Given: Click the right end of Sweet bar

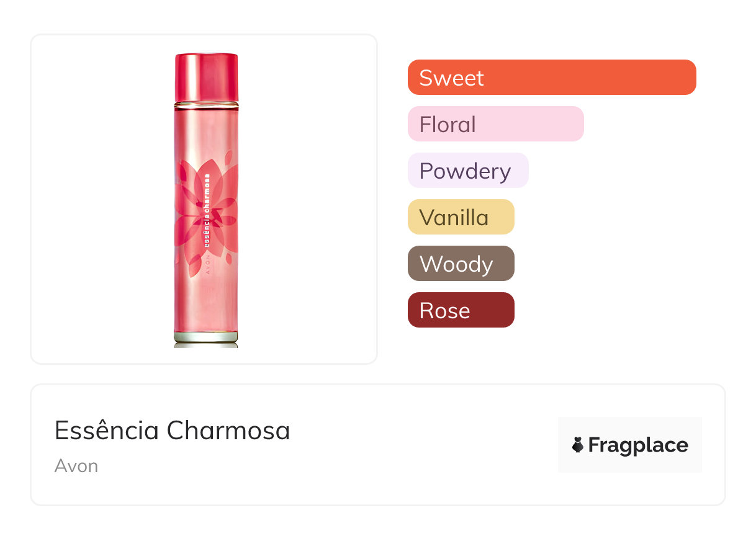Looking at the screenshot, I should click(x=686, y=78).
